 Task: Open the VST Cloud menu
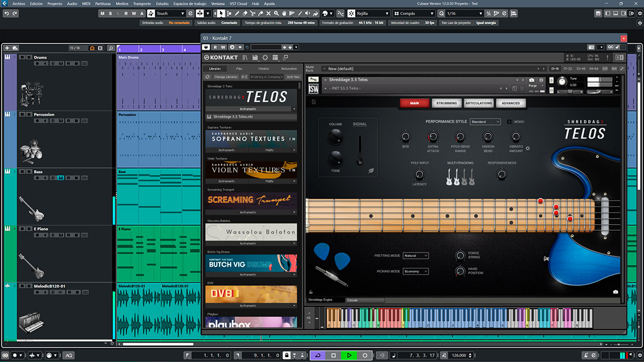click(x=237, y=3)
